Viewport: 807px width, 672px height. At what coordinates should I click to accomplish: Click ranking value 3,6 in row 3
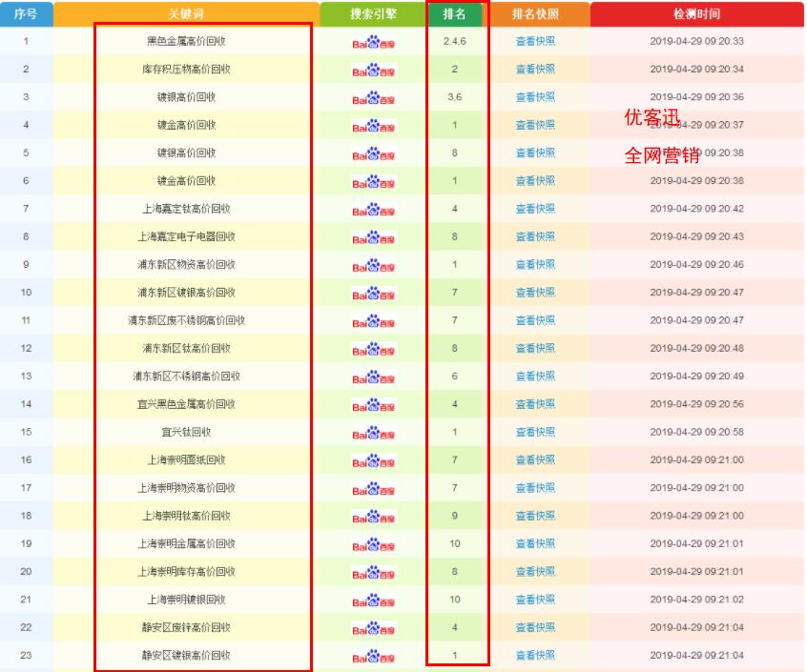(454, 96)
